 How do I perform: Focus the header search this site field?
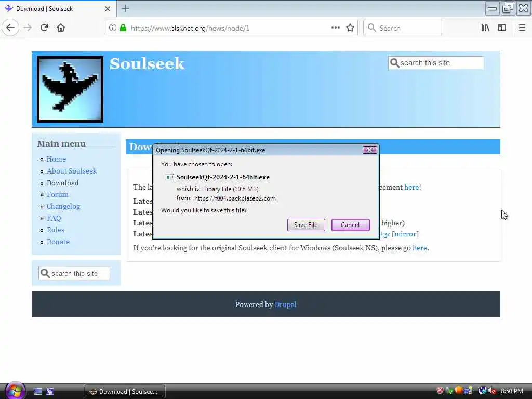(436, 63)
